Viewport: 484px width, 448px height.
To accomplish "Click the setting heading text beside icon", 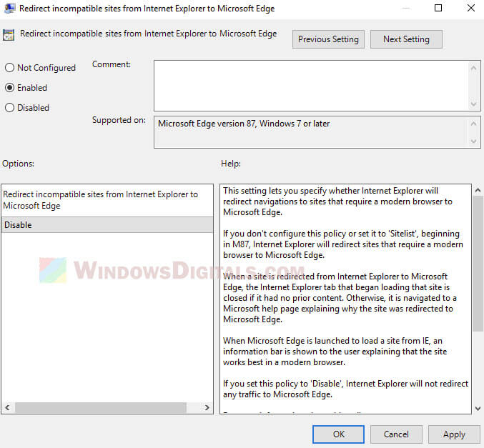I will [149, 34].
